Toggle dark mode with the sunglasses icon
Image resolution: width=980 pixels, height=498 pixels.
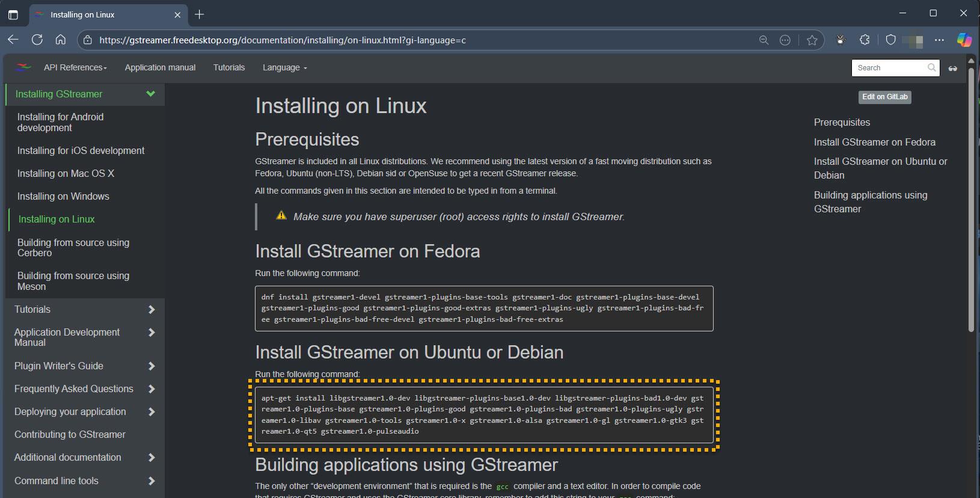952,68
